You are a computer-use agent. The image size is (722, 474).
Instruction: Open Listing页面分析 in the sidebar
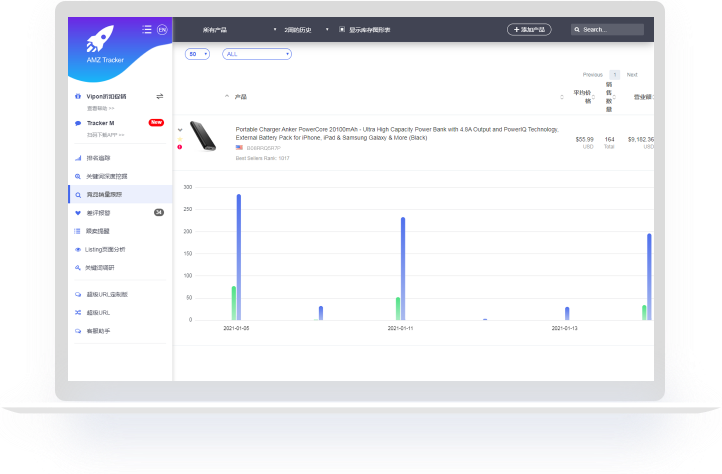(x=106, y=249)
